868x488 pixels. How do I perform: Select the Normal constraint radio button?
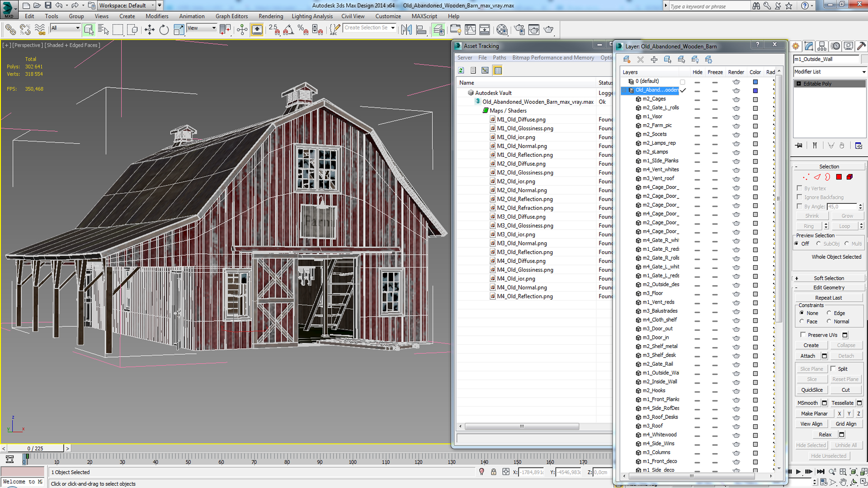(829, 321)
